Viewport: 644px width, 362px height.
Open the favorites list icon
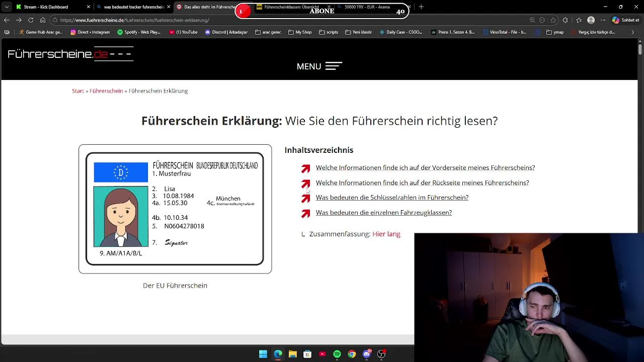(x=579, y=20)
